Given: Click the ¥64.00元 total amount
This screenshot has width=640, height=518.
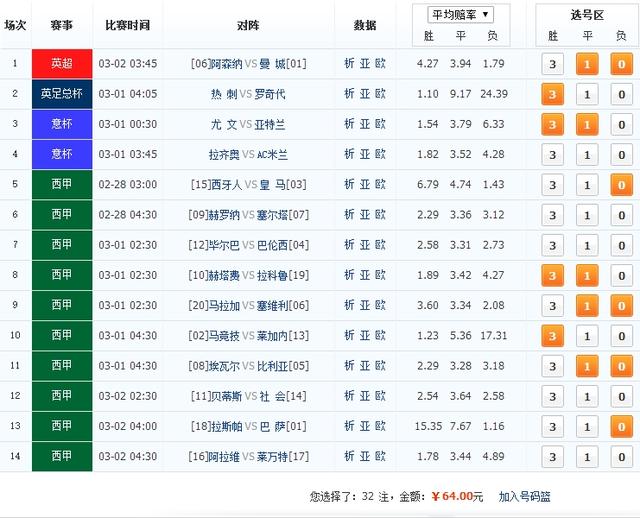Looking at the screenshot, I should [x=457, y=496].
